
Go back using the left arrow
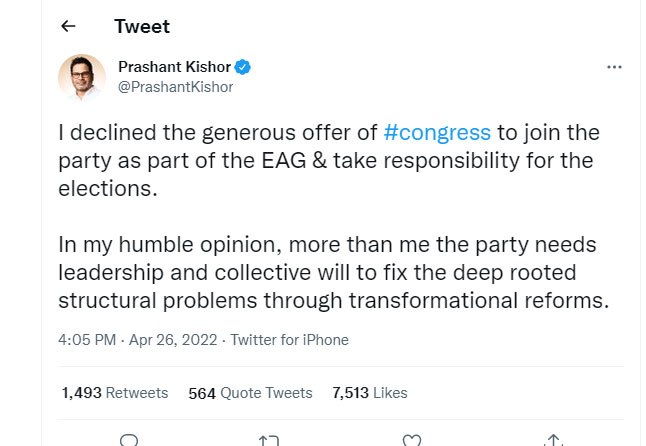68,26
